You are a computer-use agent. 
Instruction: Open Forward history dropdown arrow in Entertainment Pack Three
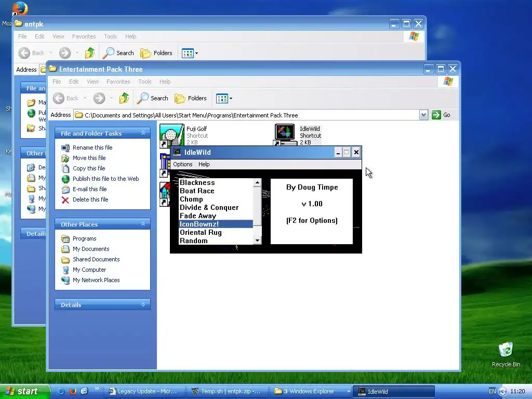[x=111, y=98]
